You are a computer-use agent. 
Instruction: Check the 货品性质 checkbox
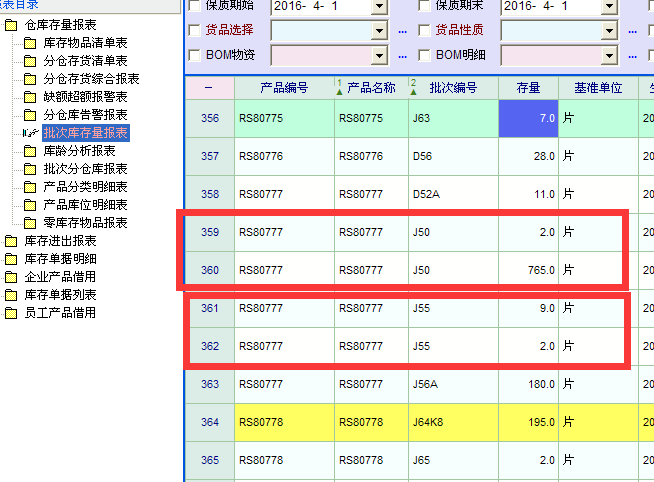424,30
